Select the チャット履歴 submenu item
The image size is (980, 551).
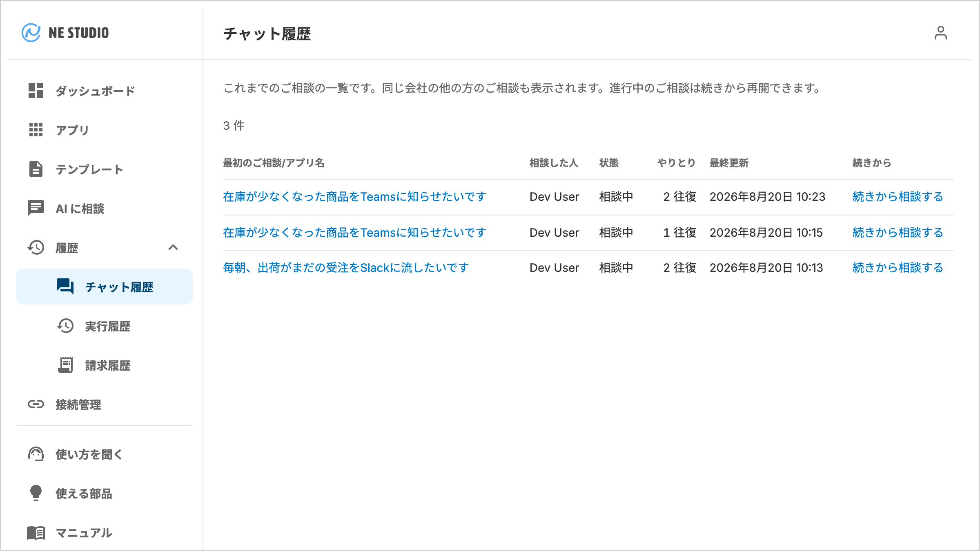coord(105,287)
